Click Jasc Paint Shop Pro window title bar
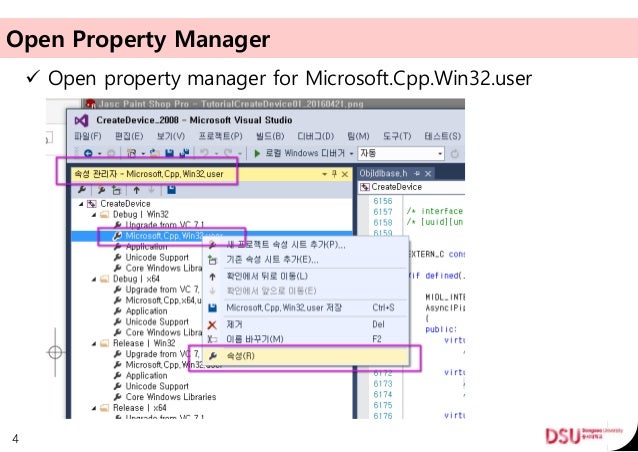This screenshot has width=638, height=452. tap(273, 104)
